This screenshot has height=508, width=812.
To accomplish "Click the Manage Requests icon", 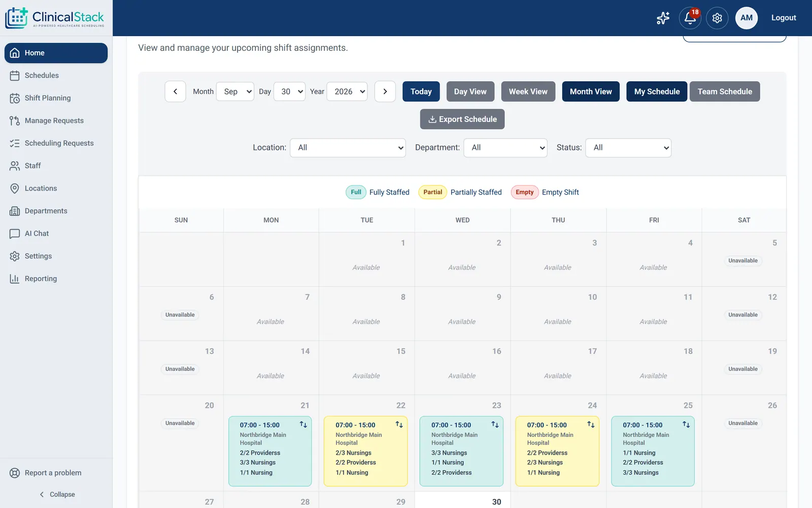I will tap(15, 120).
